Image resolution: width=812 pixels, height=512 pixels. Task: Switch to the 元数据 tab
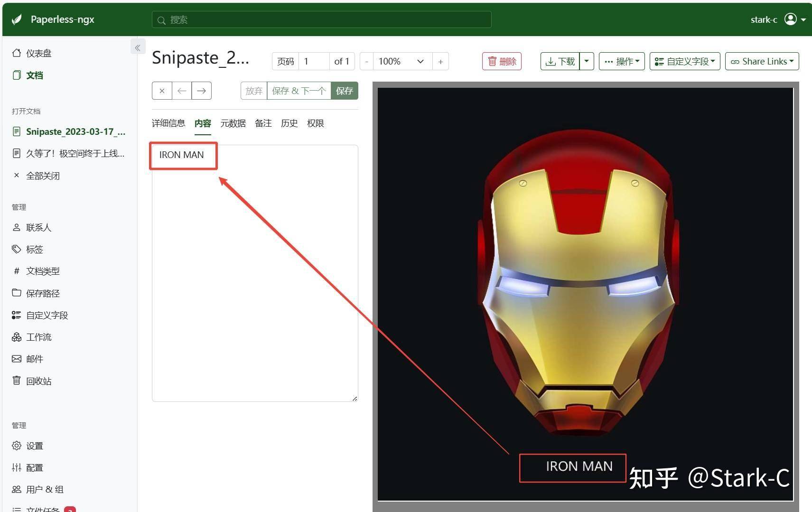(233, 123)
